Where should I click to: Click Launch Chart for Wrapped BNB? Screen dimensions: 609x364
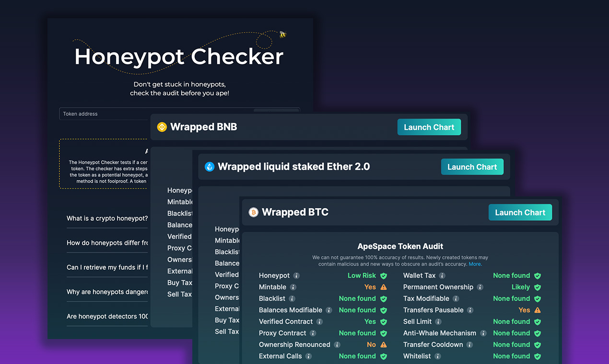point(429,127)
